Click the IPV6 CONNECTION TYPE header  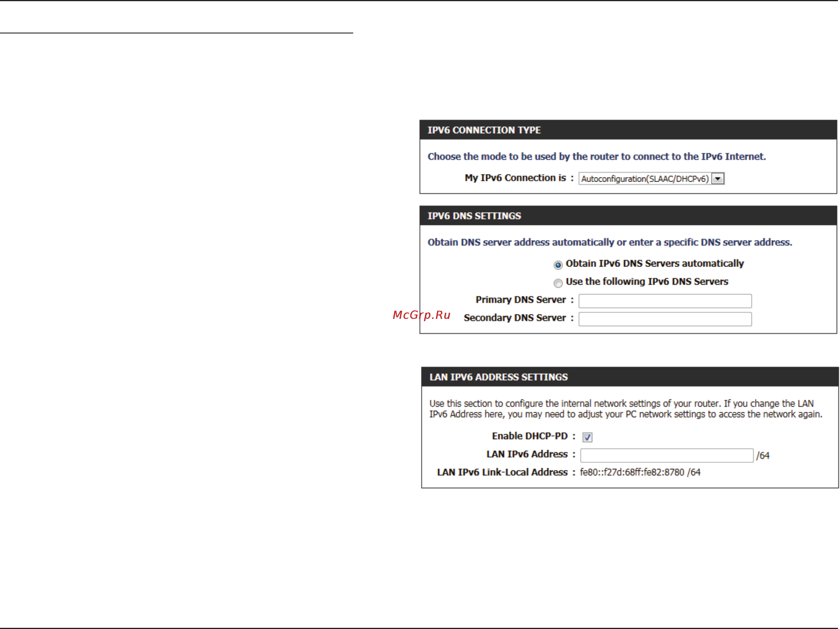628,130
